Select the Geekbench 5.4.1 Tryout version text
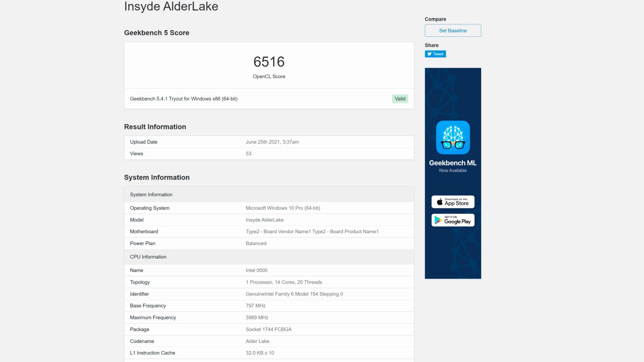This screenshot has width=644, height=362. coord(184,99)
